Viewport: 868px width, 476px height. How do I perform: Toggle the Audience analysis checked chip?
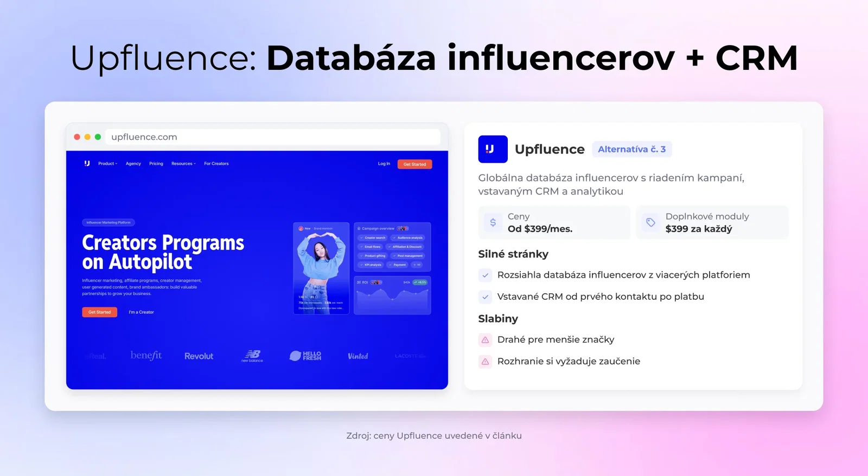(408, 237)
